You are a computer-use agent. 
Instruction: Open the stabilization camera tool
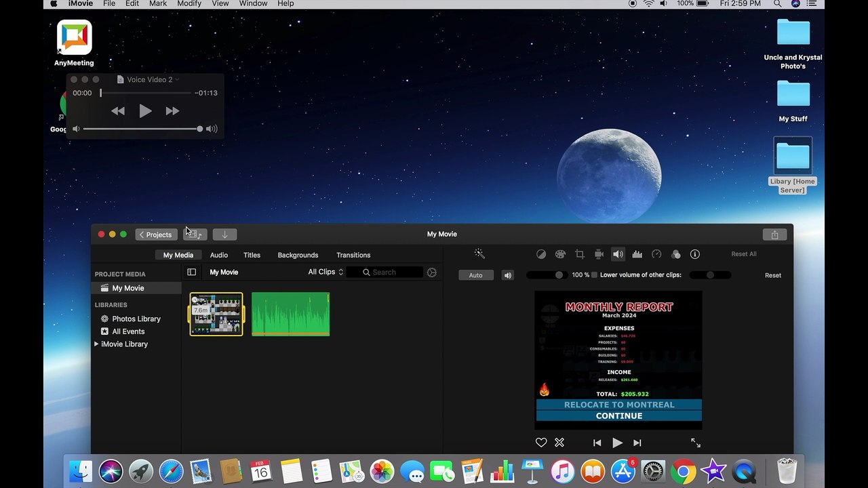coord(599,254)
